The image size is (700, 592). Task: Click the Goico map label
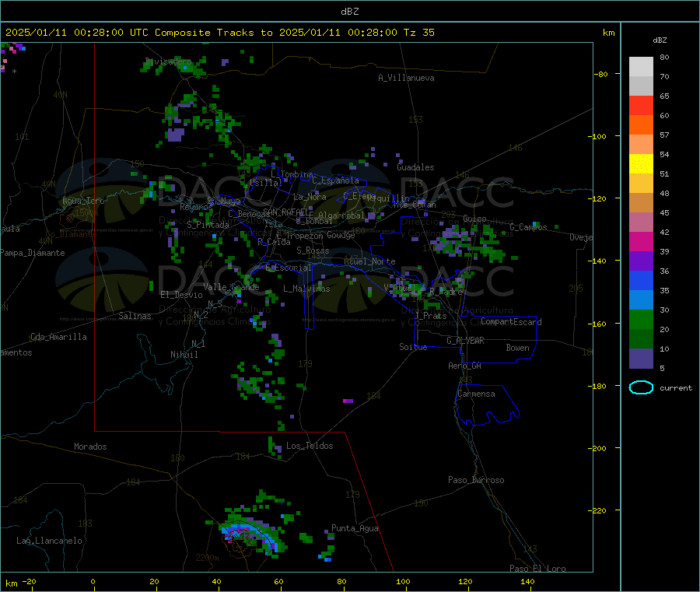point(474,219)
